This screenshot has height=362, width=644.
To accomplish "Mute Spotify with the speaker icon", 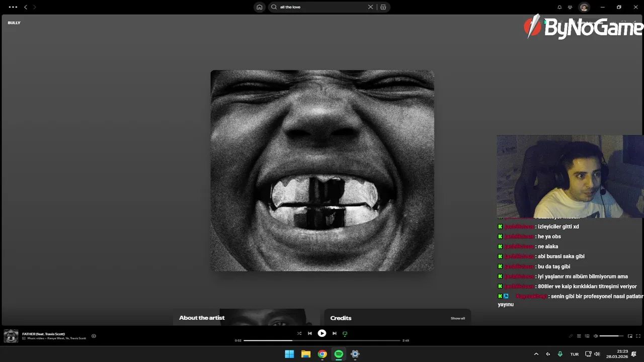I will coord(596,336).
